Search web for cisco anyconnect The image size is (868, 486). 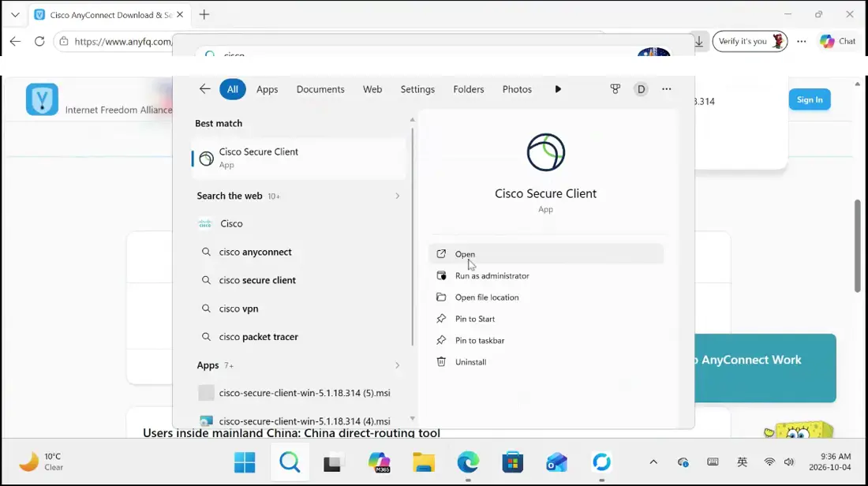[299, 252]
